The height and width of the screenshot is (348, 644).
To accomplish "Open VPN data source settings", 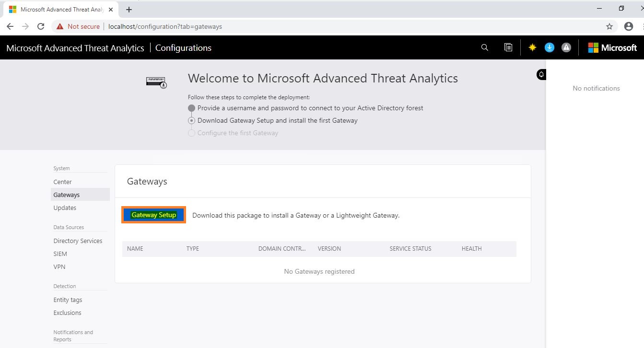I will (59, 267).
